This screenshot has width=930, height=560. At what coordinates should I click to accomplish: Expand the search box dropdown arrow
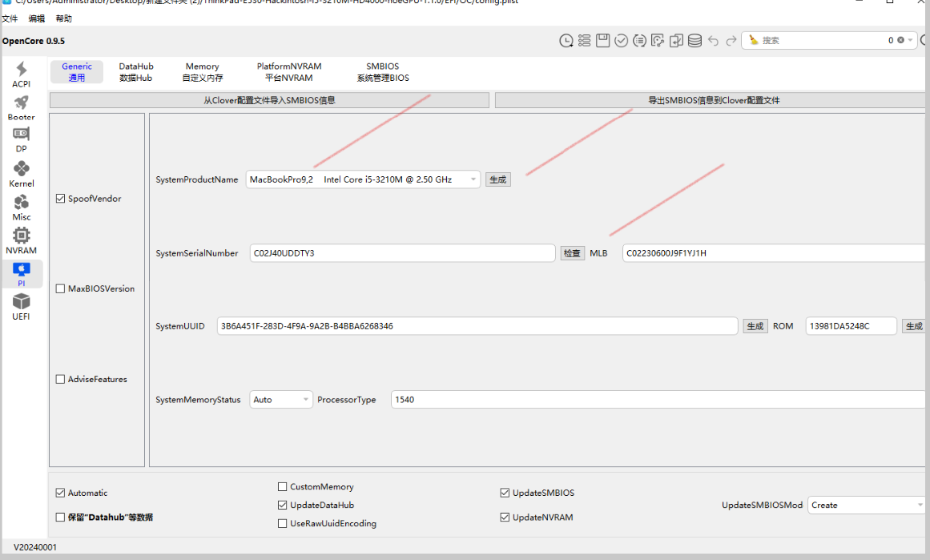click(911, 40)
